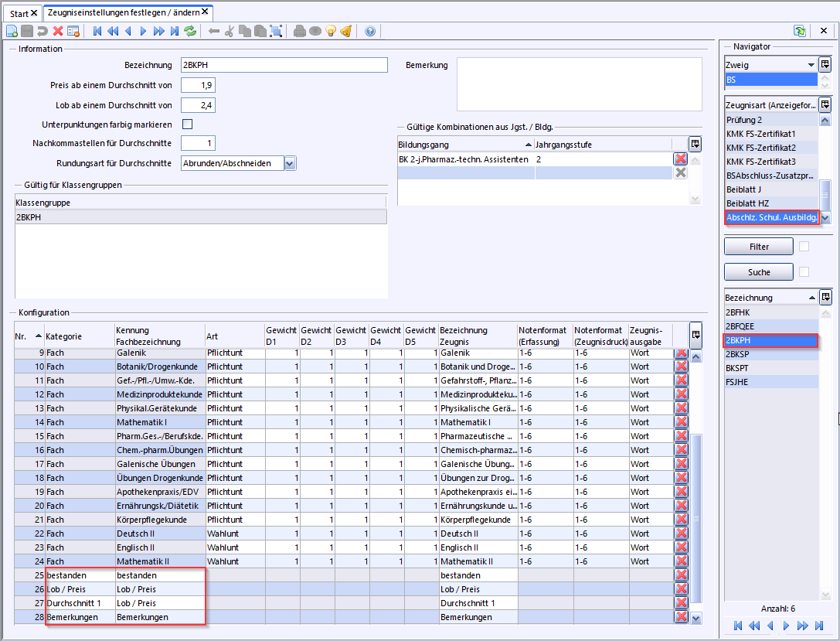Click the Suche button

[759, 272]
